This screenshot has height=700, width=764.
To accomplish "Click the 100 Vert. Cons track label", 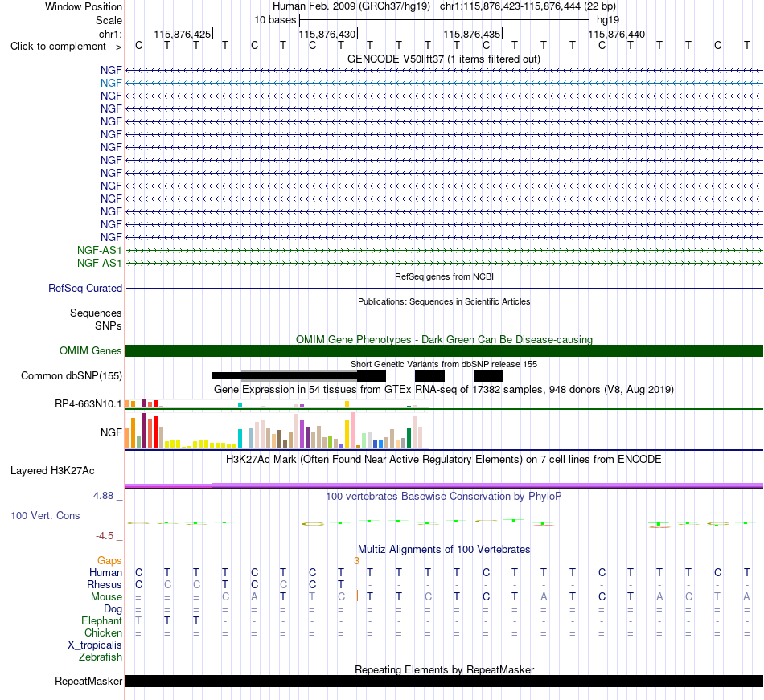I will point(45,515).
